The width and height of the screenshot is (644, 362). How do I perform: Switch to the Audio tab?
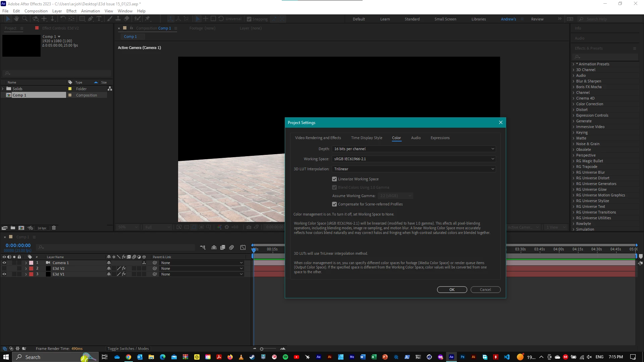point(416,138)
